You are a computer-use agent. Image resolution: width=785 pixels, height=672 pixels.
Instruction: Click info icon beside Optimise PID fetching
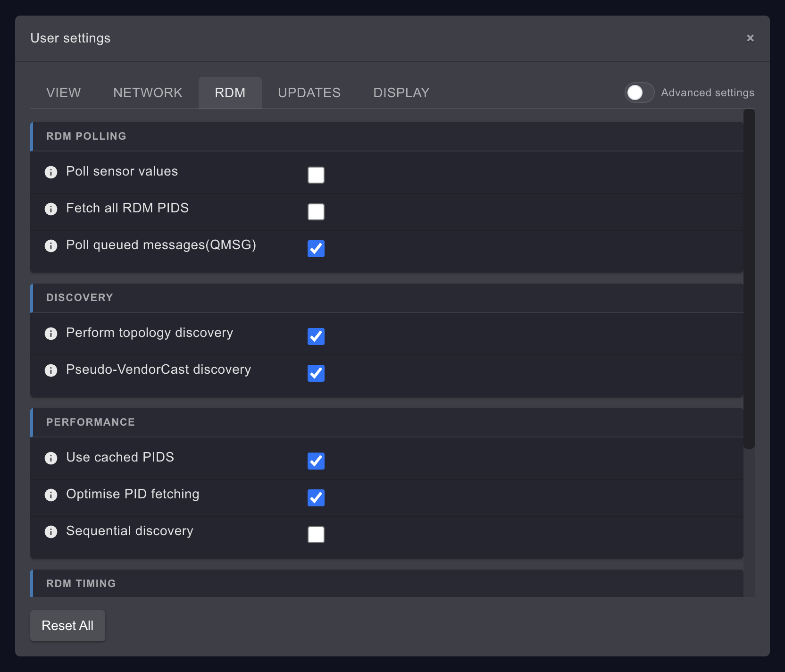(x=51, y=495)
